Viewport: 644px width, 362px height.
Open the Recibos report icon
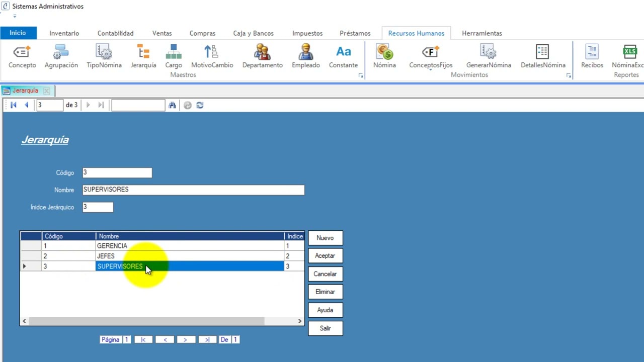tap(592, 56)
